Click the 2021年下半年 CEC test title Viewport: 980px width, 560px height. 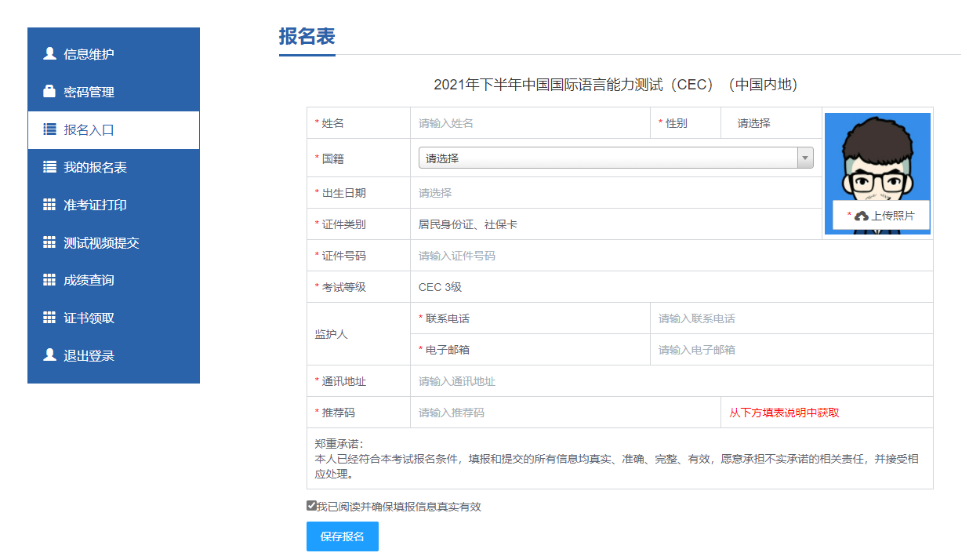(x=616, y=85)
